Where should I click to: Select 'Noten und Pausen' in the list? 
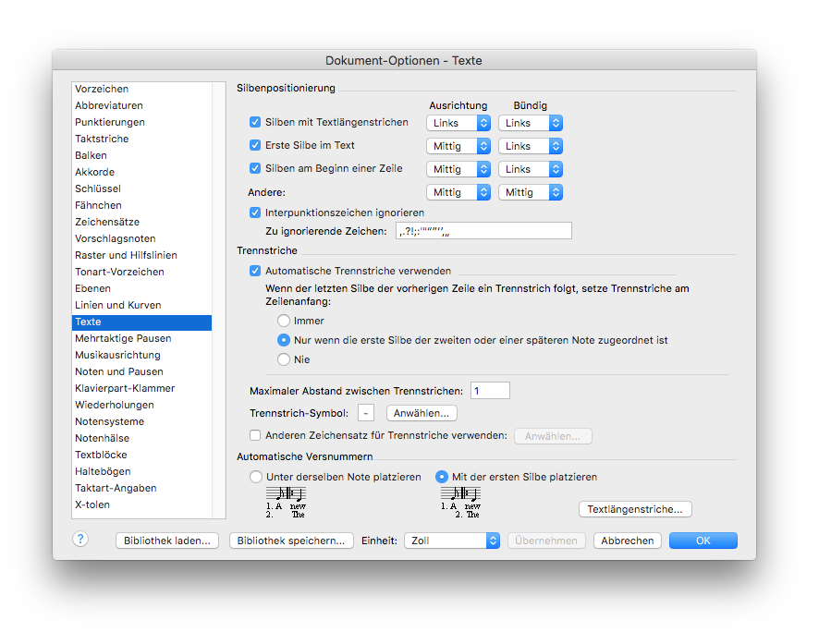coord(141,371)
